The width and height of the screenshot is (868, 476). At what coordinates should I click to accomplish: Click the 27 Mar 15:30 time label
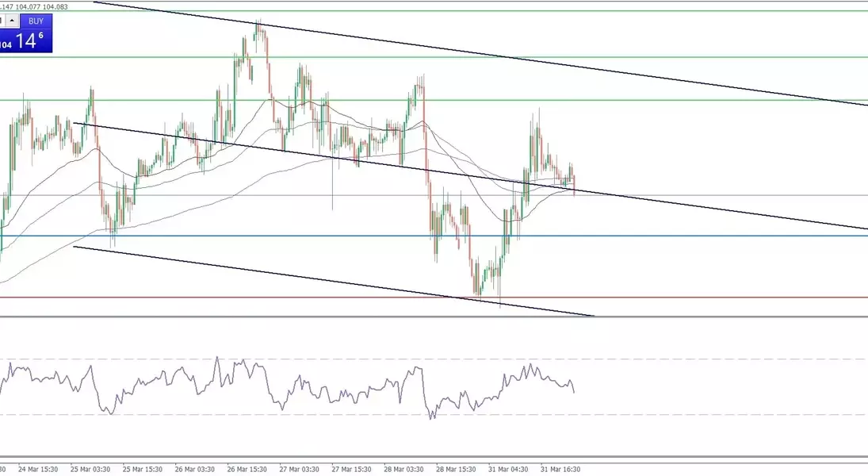coord(351,469)
